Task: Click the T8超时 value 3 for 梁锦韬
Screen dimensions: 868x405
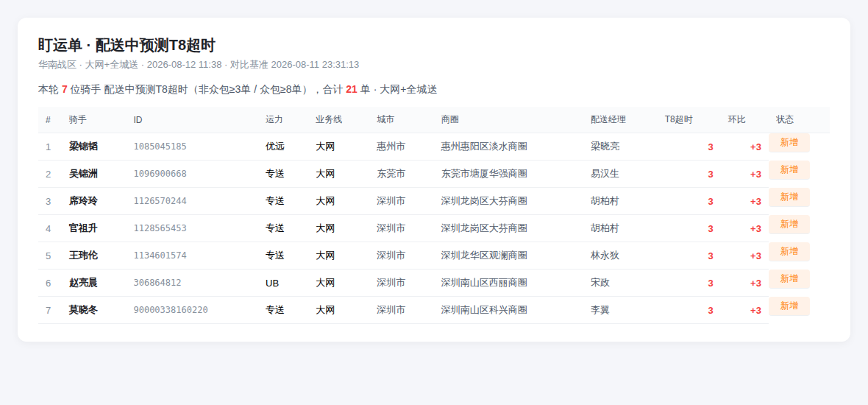Action: click(711, 147)
